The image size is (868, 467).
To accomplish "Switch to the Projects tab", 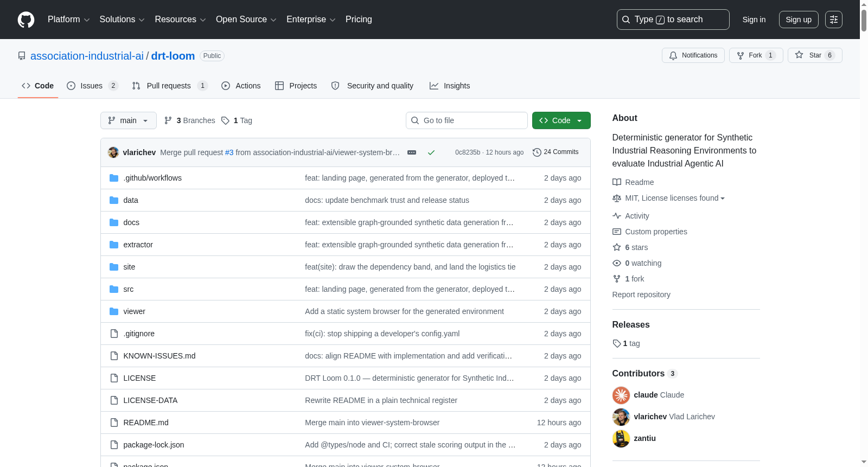I will [x=296, y=86].
